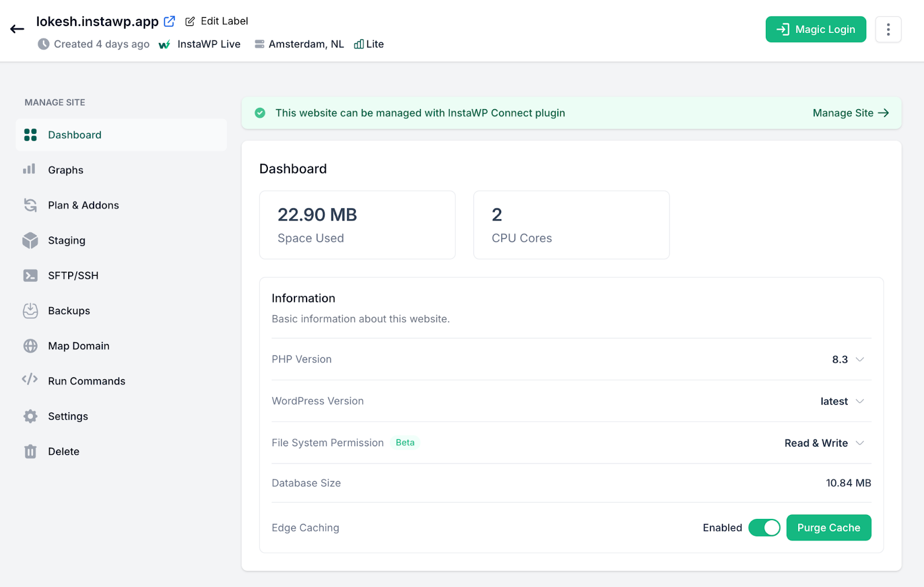The width and height of the screenshot is (924, 587).
Task: Disable the Edge Caching toggle
Action: click(x=765, y=528)
